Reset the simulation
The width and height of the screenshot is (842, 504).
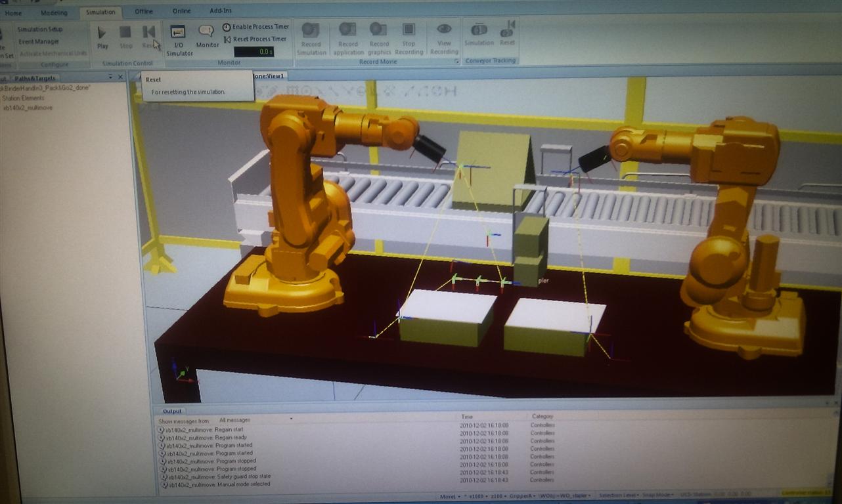(148, 37)
